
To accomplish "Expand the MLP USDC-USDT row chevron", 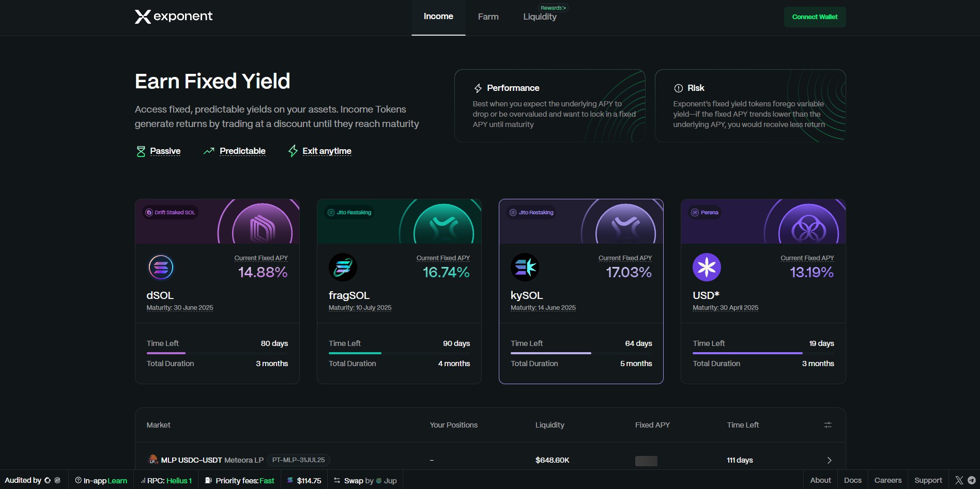I will point(829,460).
